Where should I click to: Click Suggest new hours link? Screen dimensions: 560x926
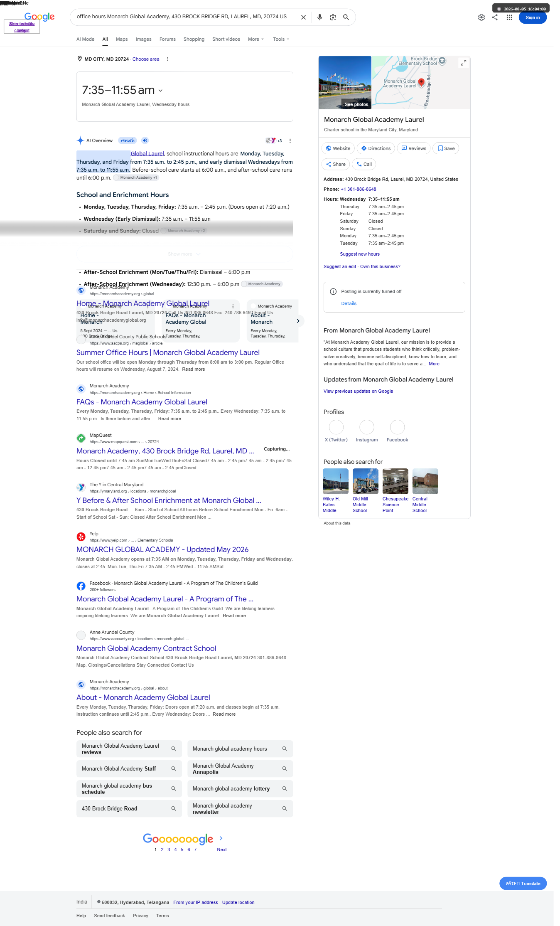[x=360, y=254]
